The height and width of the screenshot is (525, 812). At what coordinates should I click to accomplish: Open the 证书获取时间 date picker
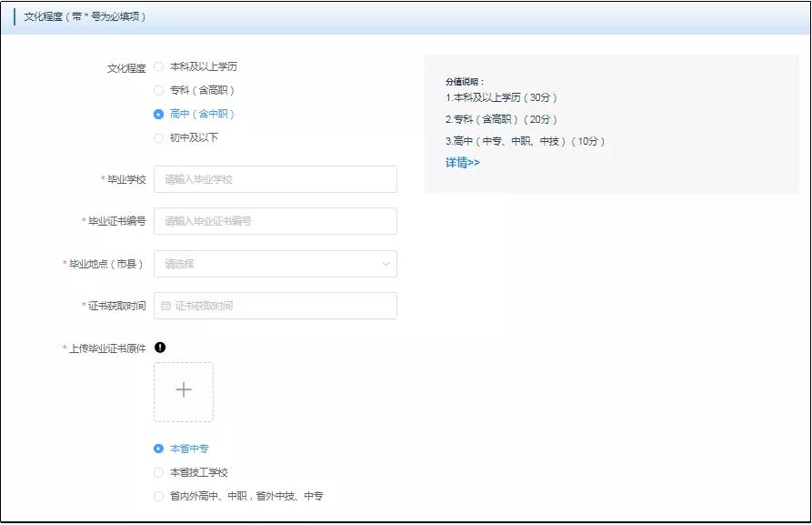click(277, 305)
